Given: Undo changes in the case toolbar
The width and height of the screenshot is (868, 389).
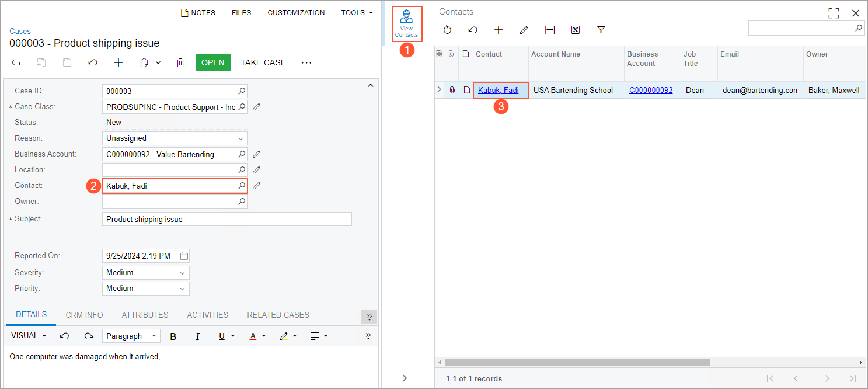Looking at the screenshot, I should tap(93, 62).
